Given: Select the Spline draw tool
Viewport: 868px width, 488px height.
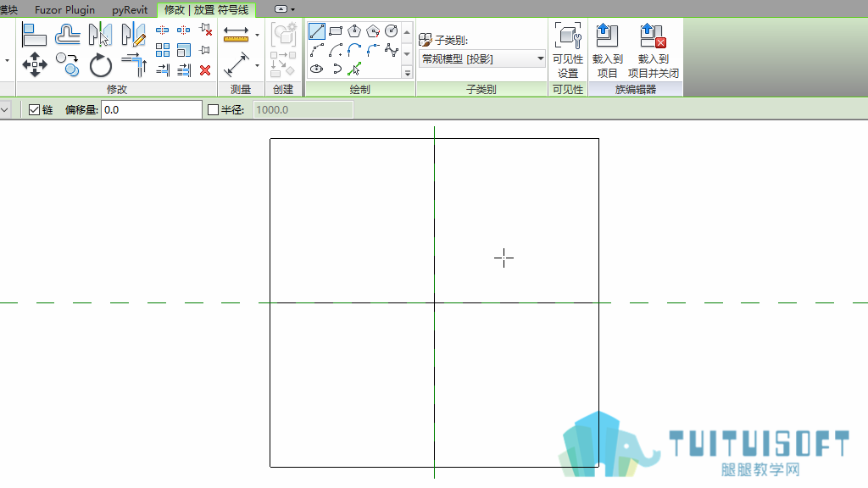Looking at the screenshot, I should [392, 50].
